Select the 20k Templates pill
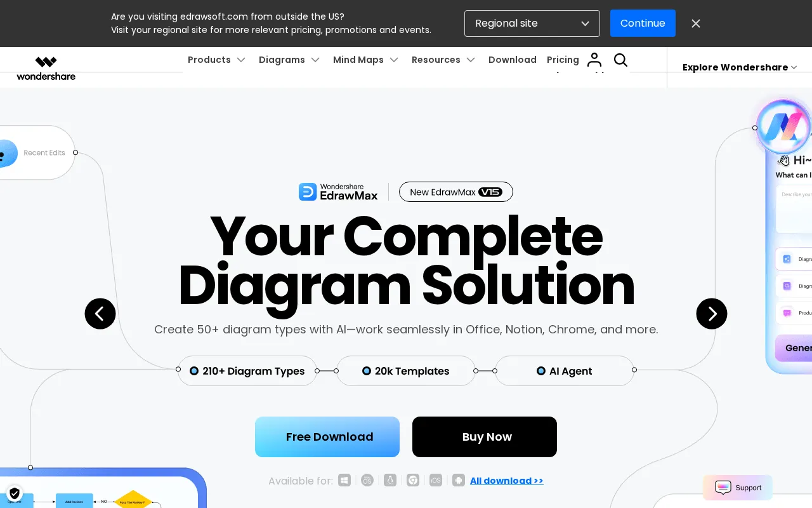Viewport: 812px width, 508px height. tap(406, 371)
